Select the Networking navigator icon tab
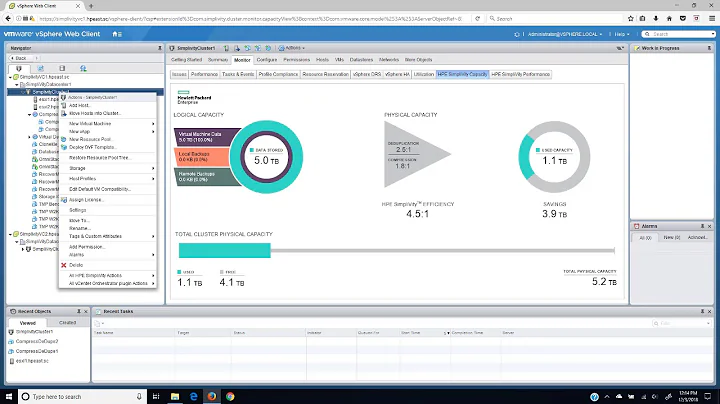The width and height of the screenshot is (720, 404). pos(83,68)
